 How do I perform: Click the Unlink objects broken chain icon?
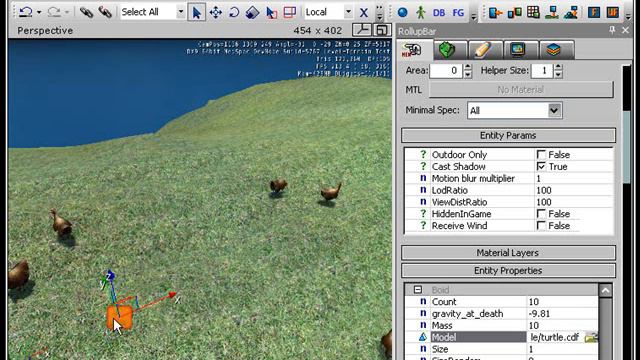[105, 12]
